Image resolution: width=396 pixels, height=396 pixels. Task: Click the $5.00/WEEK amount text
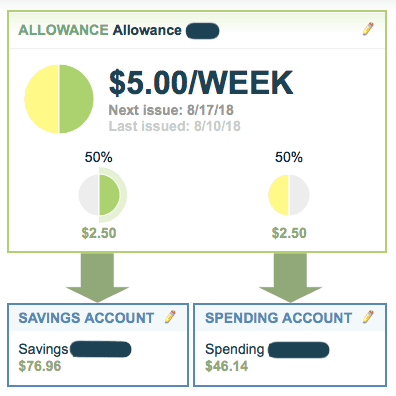point(201,83)
